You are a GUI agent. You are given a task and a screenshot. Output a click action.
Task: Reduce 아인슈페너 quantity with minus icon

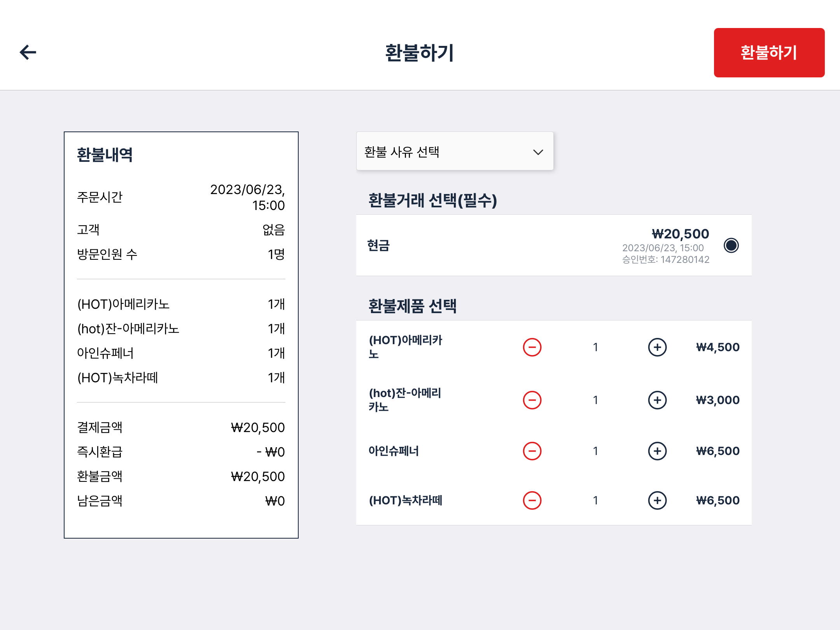[532, 451]
